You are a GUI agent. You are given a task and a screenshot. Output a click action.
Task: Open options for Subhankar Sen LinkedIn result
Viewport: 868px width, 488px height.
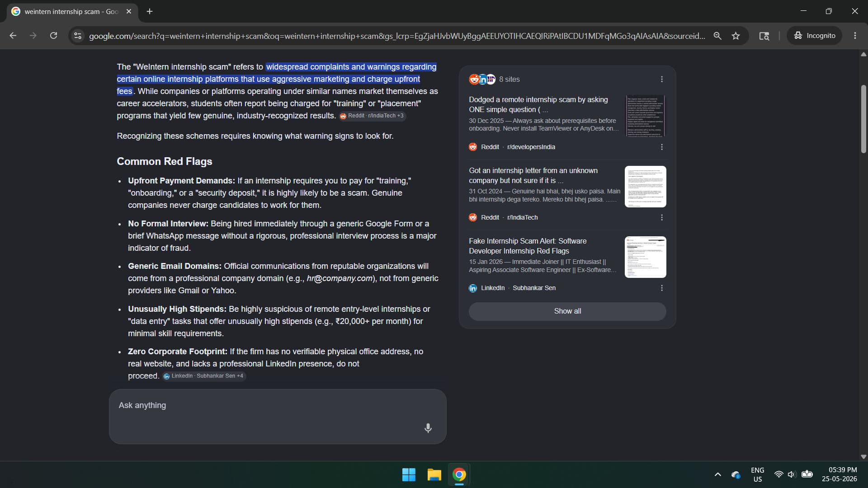[x=662, y=288]
